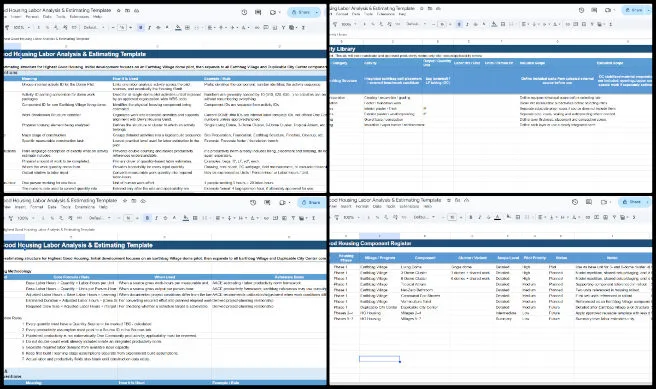Screen dimensions: 656x389
Task: Open version history in Activity Library window
Action: tap(581, 10)
